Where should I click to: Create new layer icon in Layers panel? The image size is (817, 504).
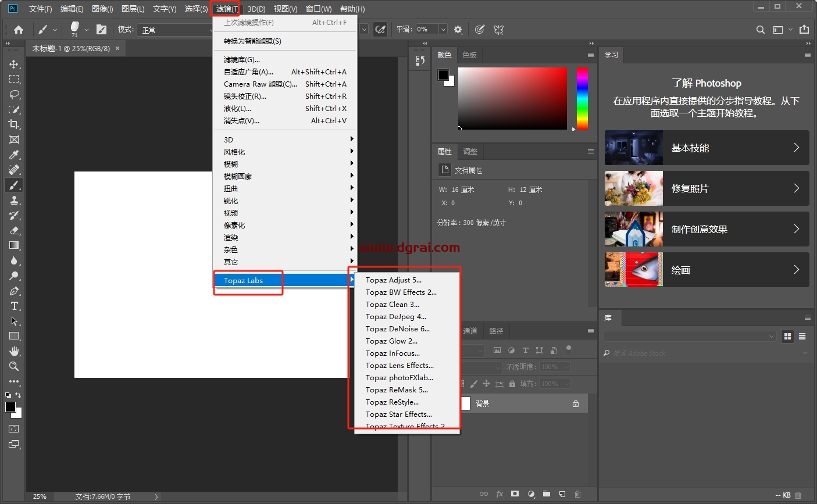562,494
